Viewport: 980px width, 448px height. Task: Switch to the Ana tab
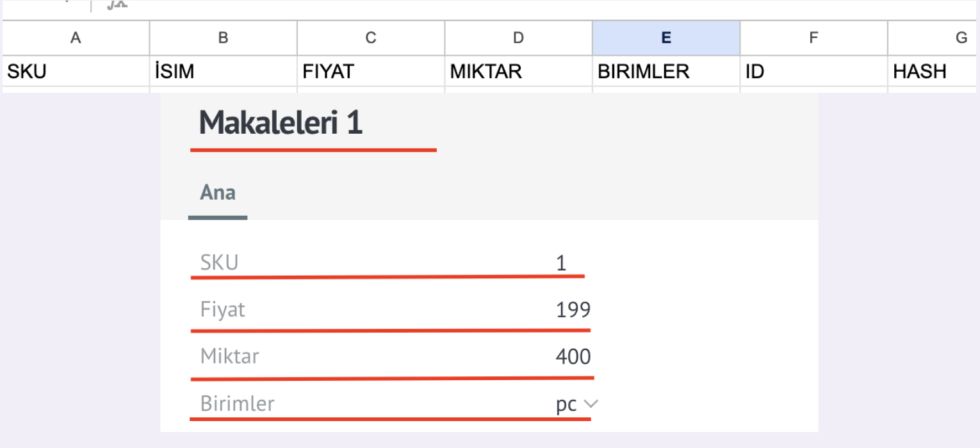pos(218,193)
